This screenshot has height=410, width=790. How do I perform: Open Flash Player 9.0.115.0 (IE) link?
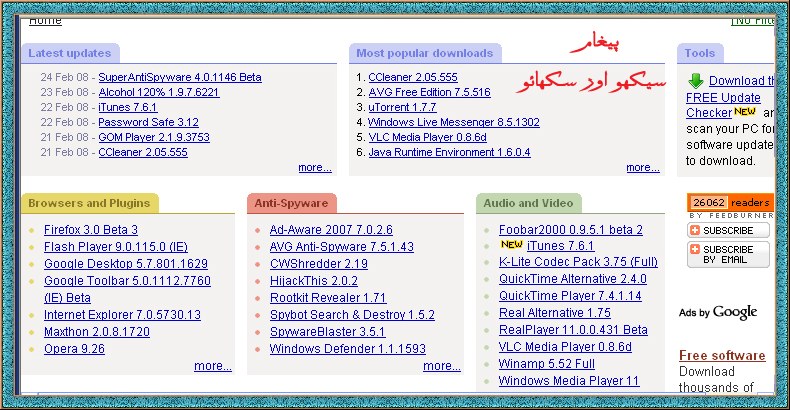116,247
